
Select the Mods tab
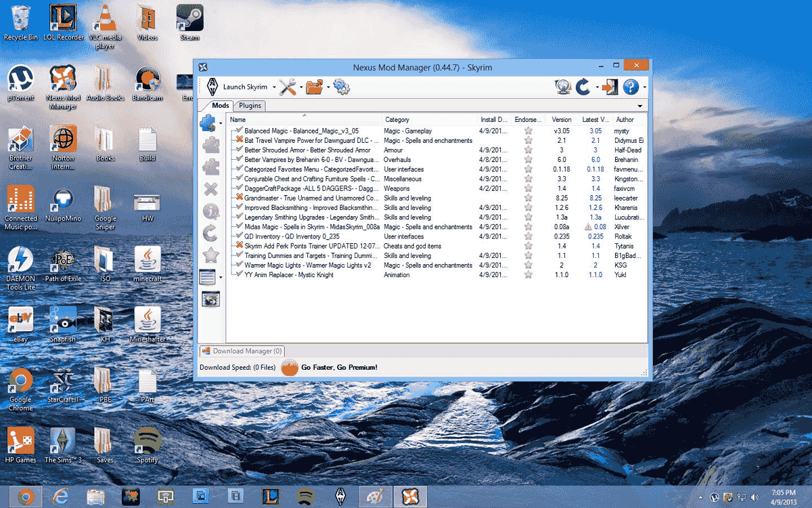tap(221, 106)
